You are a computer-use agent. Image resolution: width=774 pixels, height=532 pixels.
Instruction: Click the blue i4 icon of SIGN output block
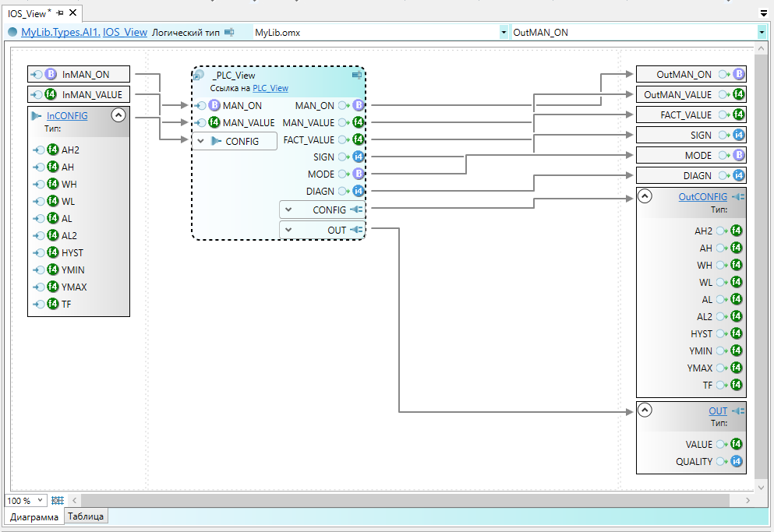(x=738, y=136)
